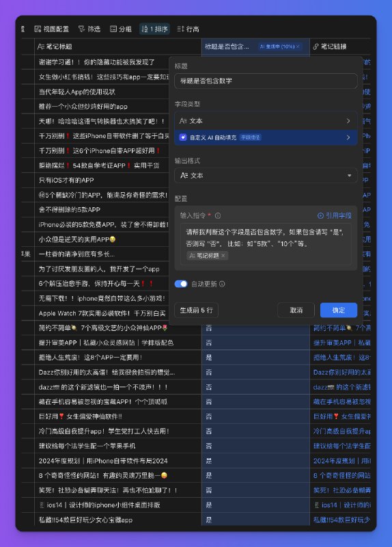The height and width of the screenshot is (547, 392).
Task: Toggle the 自动更新 switch
Action: point(181,284)
